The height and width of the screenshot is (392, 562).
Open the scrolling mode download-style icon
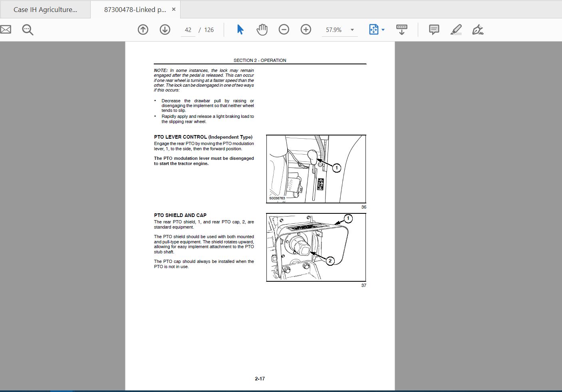[x=402, y=30]
